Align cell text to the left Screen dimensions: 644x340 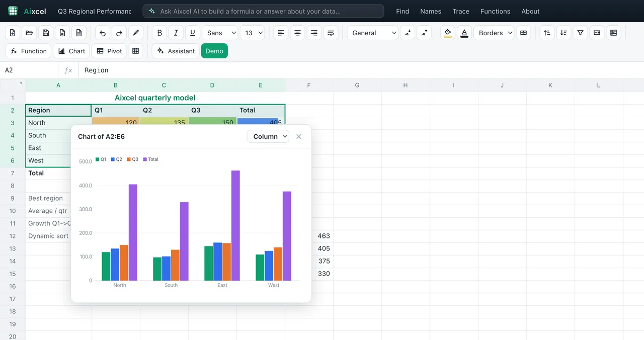281,33
